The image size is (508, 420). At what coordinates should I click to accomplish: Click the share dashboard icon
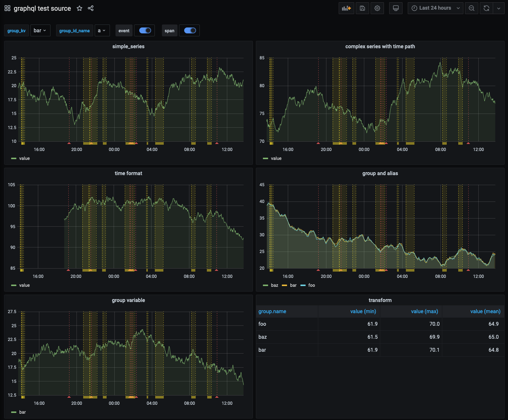[x=91, y=8]
